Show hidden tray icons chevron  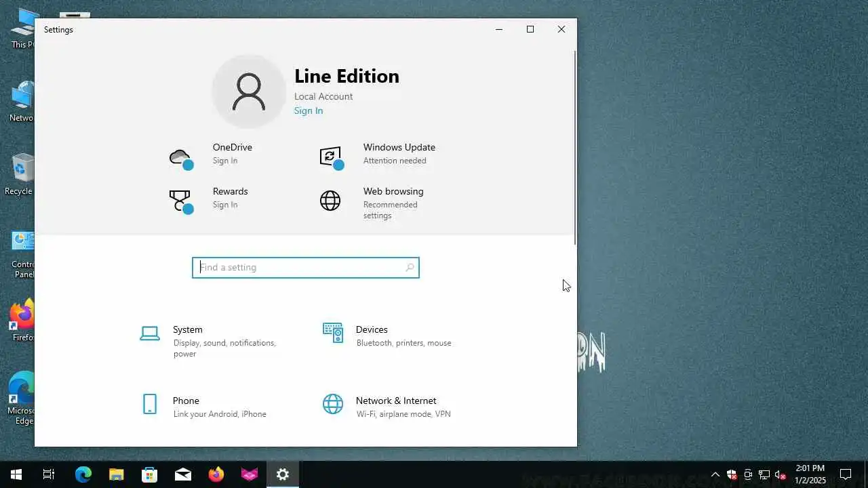715,474
